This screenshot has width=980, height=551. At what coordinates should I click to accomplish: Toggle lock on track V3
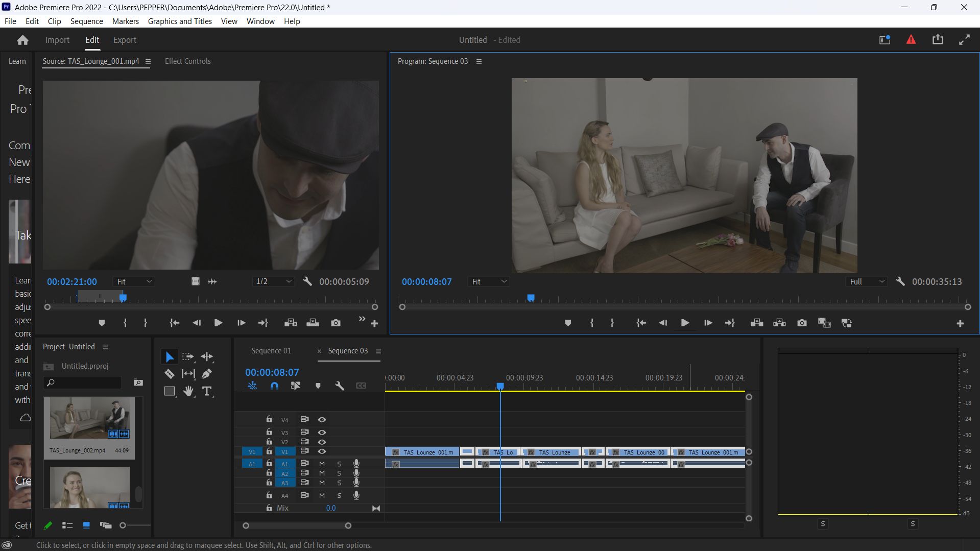tap(269, 432)
